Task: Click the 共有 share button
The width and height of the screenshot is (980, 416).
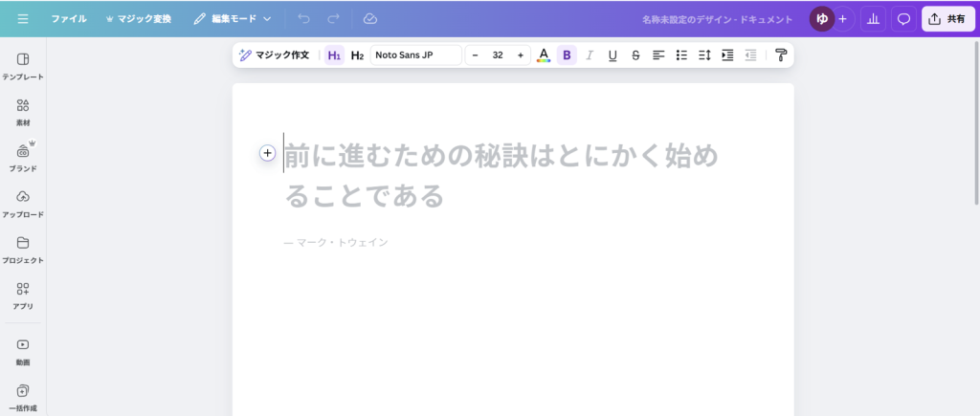Action: pyautogui.click(x=947, y=18)
